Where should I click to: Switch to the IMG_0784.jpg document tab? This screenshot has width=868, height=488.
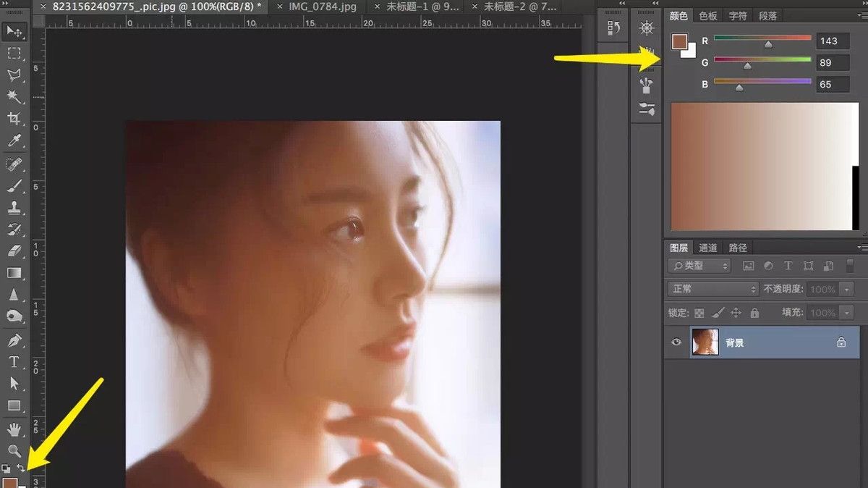click(x=323, y=7)
